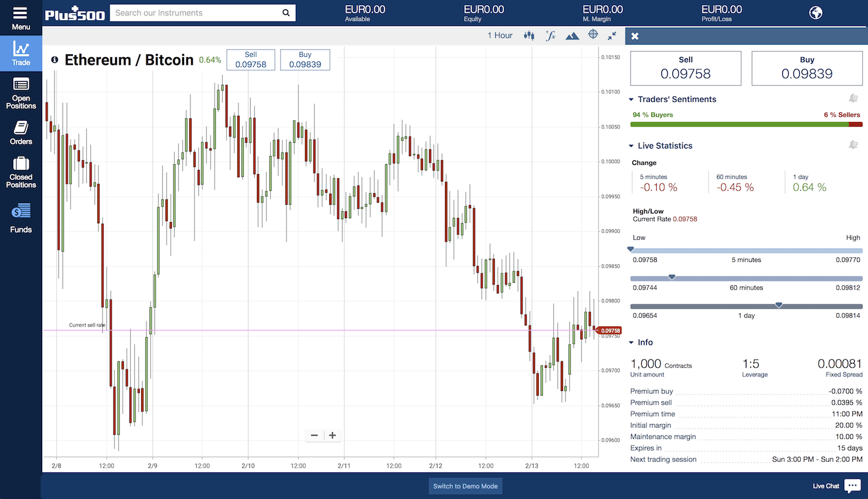Click the Initial margin row
Image resolution: width=868 pixels, height=499 pixels.
click(746, 425)
